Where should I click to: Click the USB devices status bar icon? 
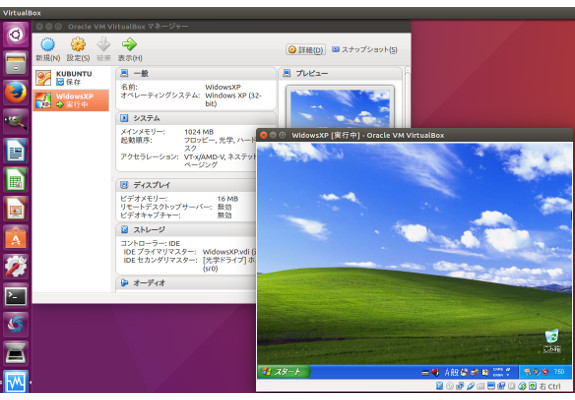click(x=471, y=386)
